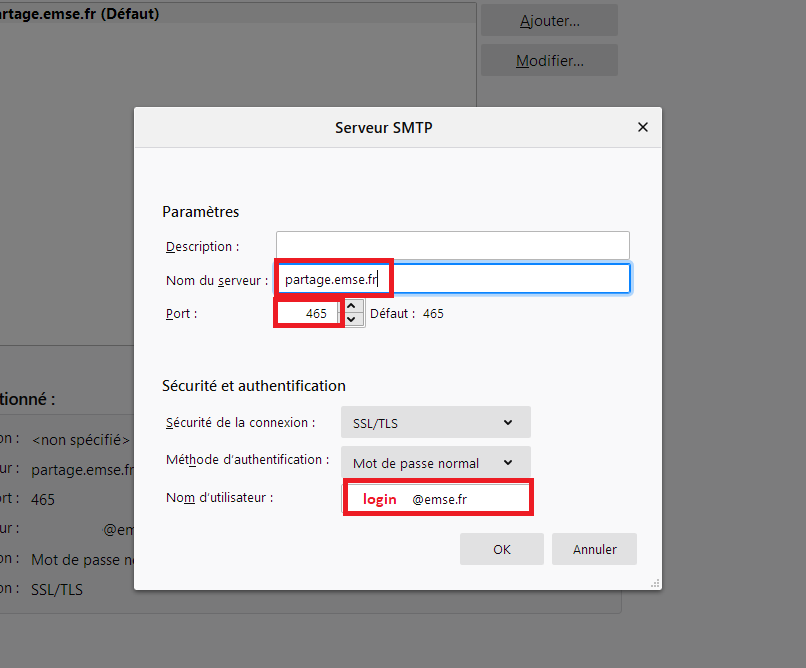Click the "Port :" label
Viewport: 806px width, 668px height.
(x=182, y=313)
